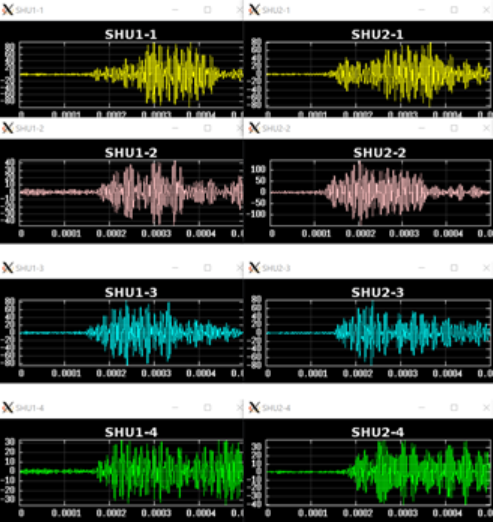Minimize the SHU1-4 window
The width and height of the screenshot is (493, 529).
pos(175,408)
